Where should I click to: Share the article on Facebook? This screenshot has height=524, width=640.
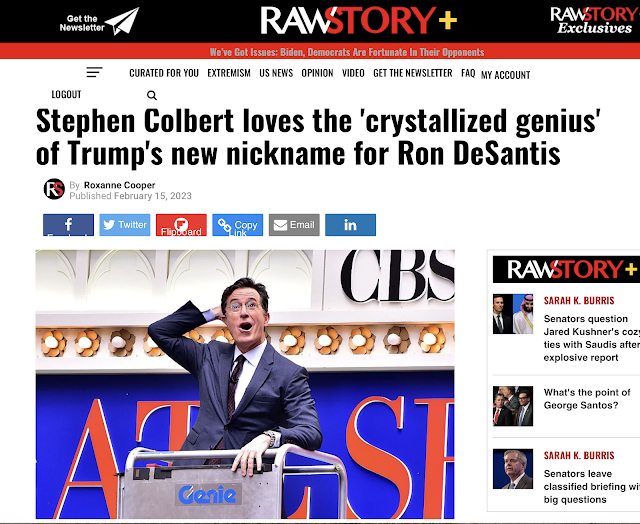pyautogui.click(x=68, y=225)
